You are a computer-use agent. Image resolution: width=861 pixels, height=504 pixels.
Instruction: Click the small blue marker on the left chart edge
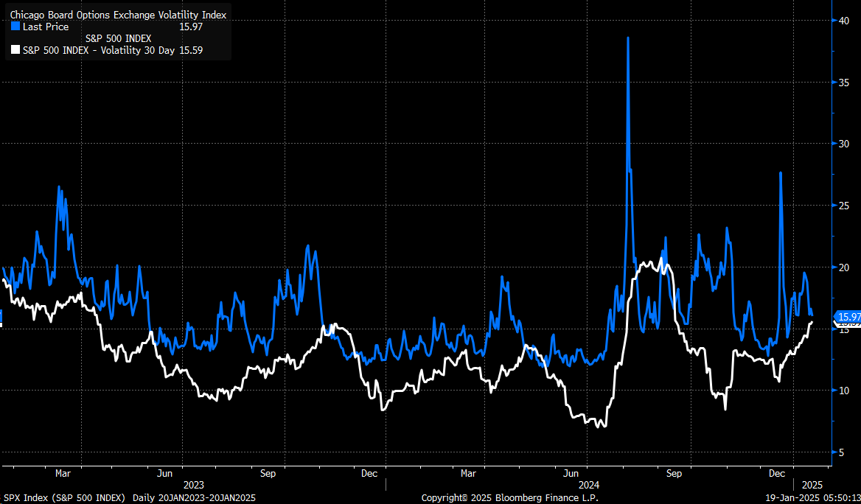click(x=1, y=316)
